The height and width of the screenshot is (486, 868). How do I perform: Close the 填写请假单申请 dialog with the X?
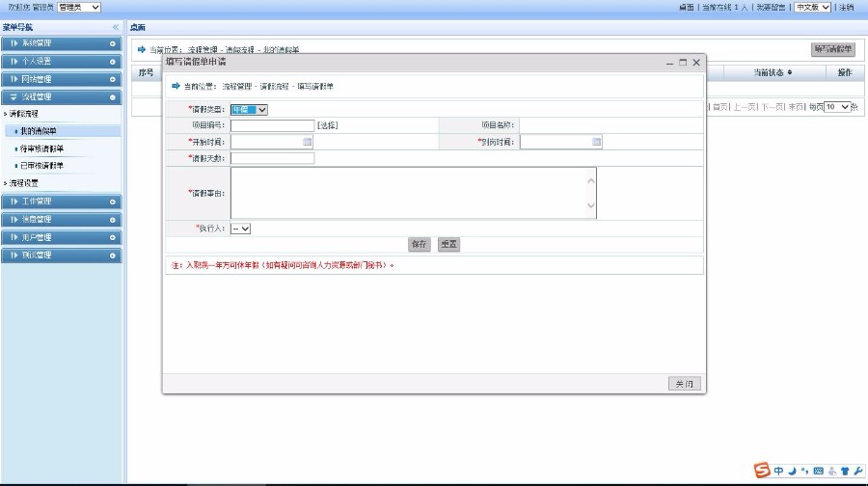click(x=696, y=63)
